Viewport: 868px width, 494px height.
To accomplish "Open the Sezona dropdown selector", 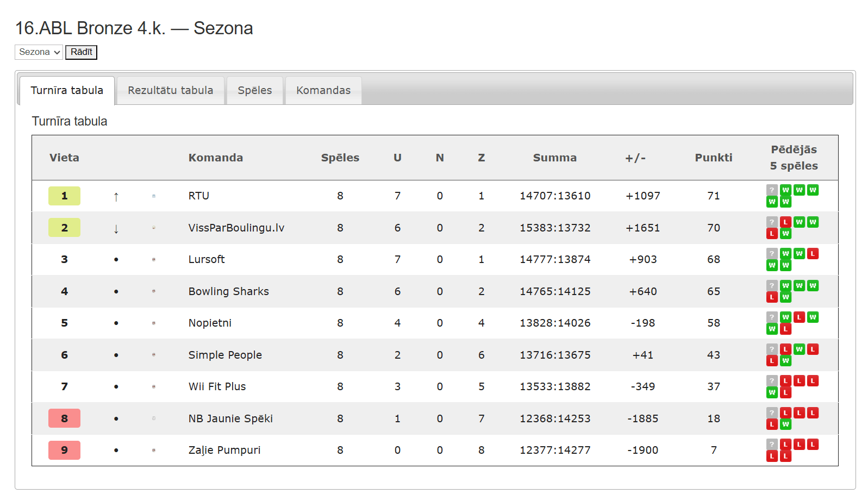I will point(39,52).
